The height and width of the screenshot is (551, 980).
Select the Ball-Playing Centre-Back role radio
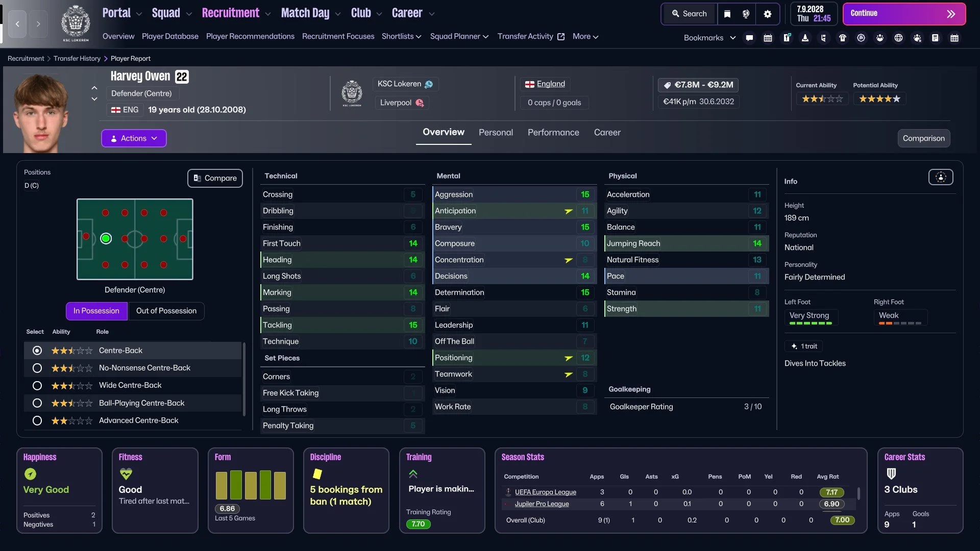[37, 403]
